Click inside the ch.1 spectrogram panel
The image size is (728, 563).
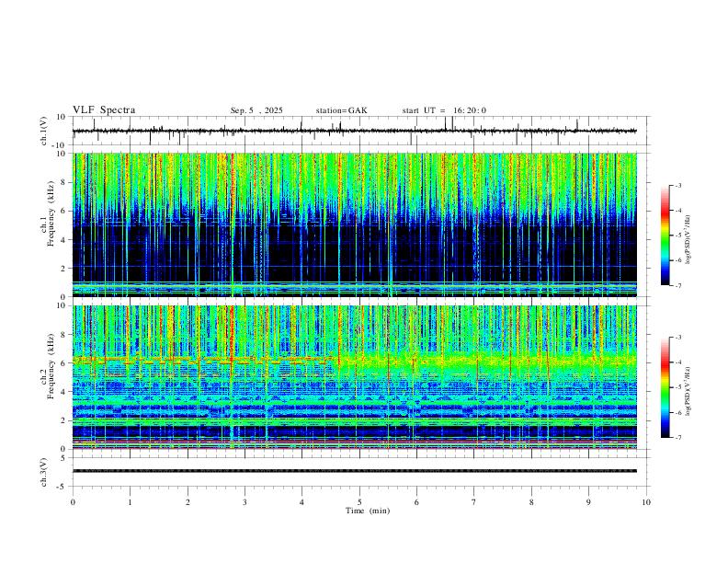(x=355, y=224)
